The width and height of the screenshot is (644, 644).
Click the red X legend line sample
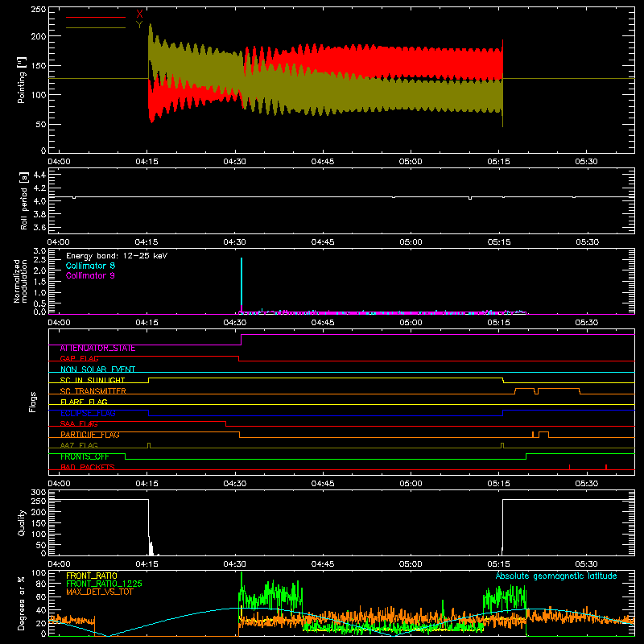(96, 17)
